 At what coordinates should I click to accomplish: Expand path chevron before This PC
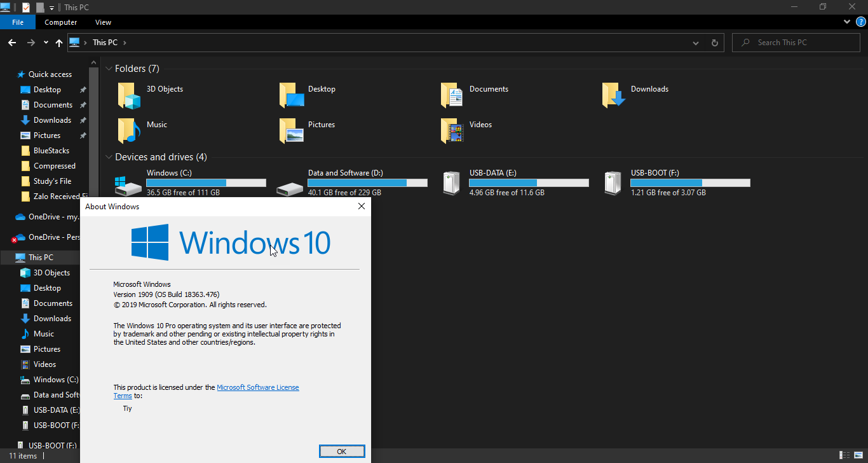coord(86,43)
